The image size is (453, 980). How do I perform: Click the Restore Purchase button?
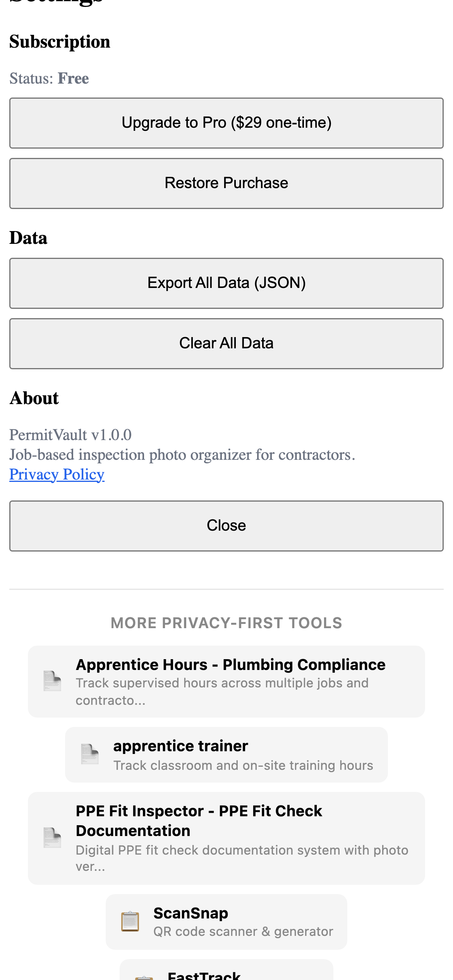[226, 183]
